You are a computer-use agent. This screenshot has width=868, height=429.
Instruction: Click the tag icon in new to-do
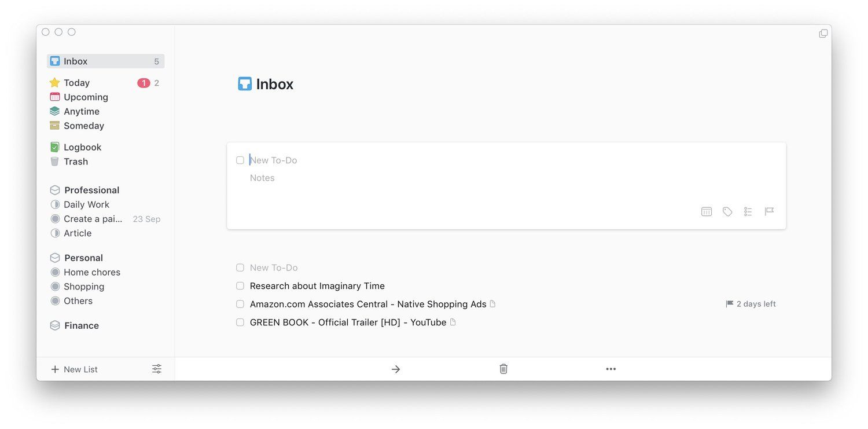pos(727,212)
